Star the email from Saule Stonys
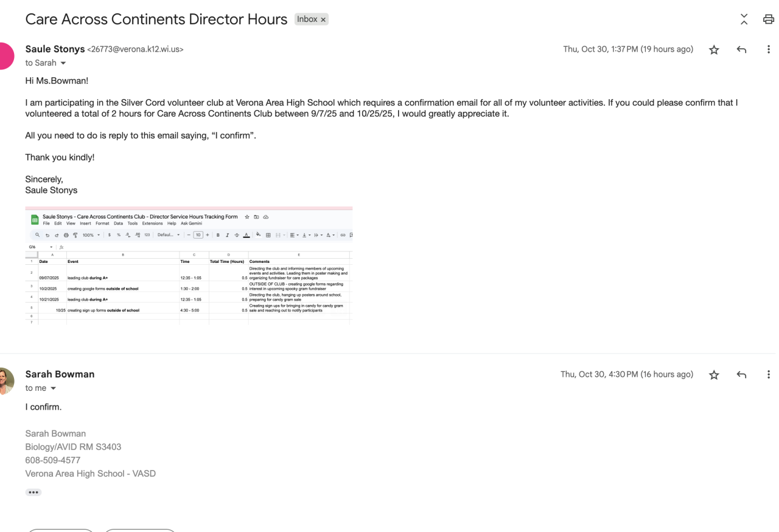Viewport: 779px width, 532px height. (714, 50)
